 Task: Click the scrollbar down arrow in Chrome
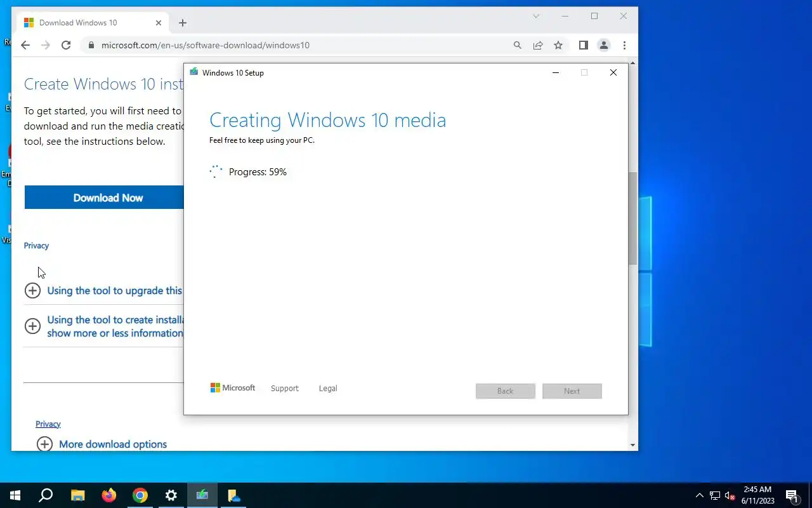pyautogui.click(x=632, y=445)
